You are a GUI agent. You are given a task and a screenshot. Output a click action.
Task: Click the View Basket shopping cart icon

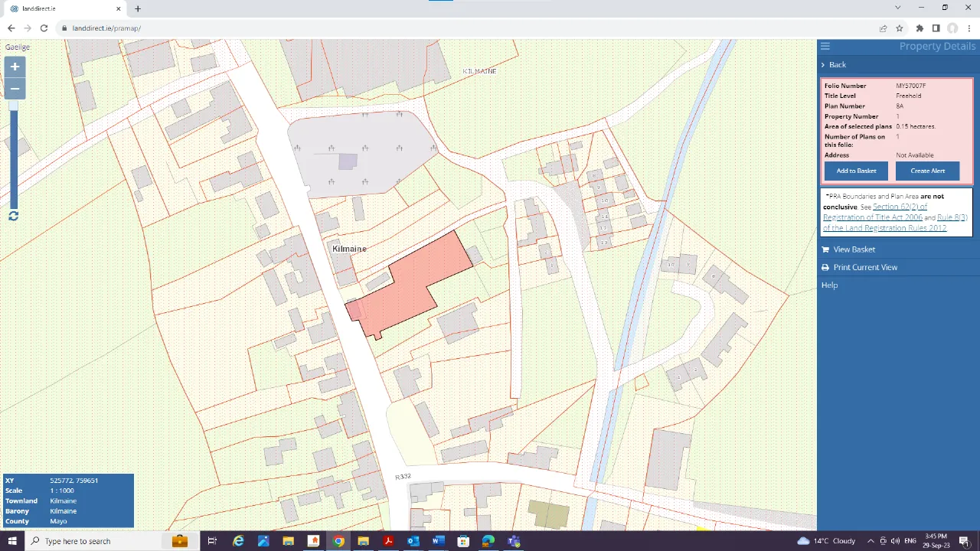(x=825, y=249)
